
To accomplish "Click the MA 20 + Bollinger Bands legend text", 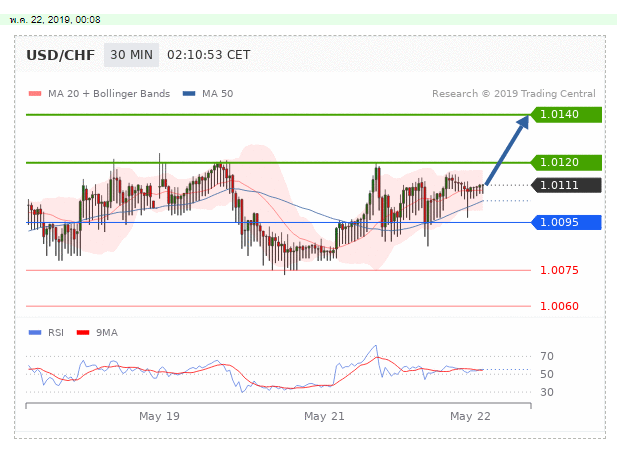I will click(x=109, y=94).
